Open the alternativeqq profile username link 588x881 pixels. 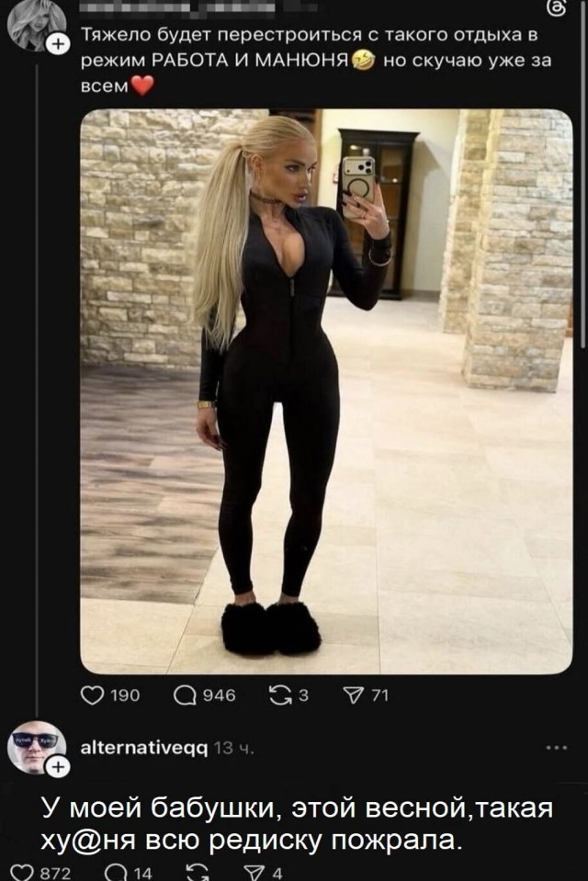coord(144,748)
